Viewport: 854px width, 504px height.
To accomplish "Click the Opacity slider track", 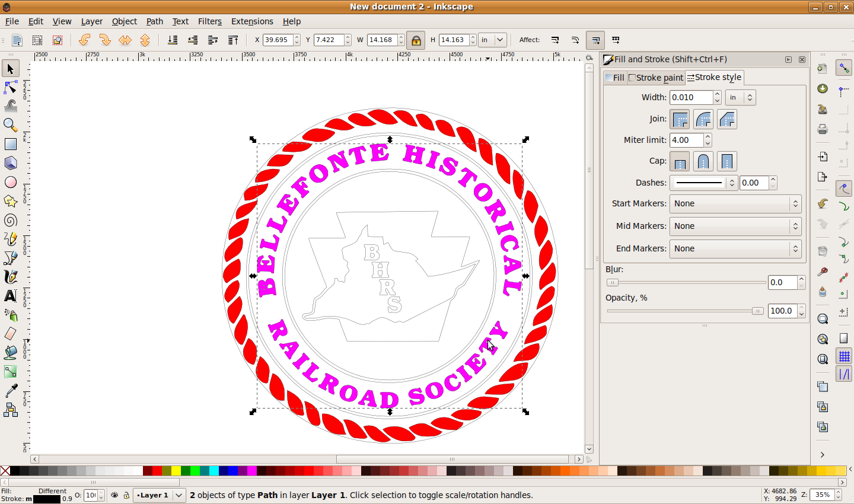I will 686,311.
